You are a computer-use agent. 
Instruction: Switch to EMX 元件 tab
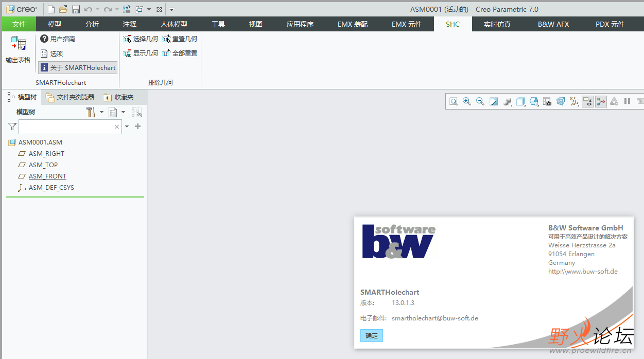tap(407, 24)
